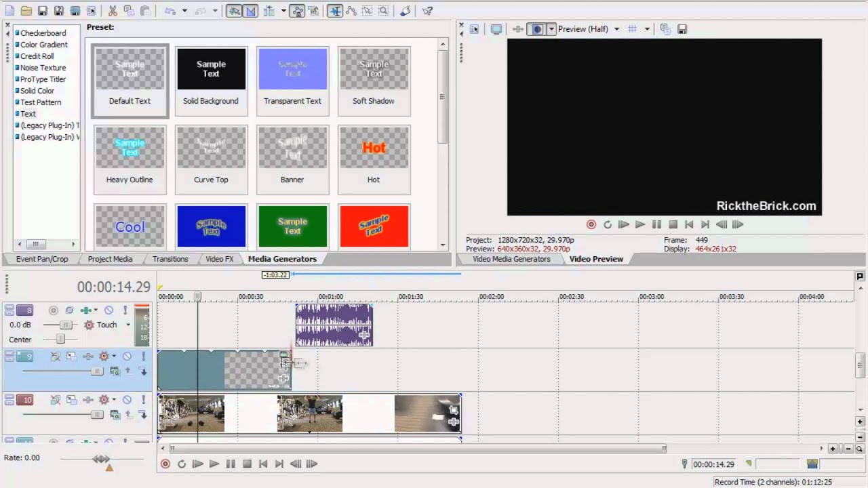Image resolution: width=868 pixels, height=488 pixels.
Task: Select the Zoom edit tool magnifier icon
Action: 384,11
